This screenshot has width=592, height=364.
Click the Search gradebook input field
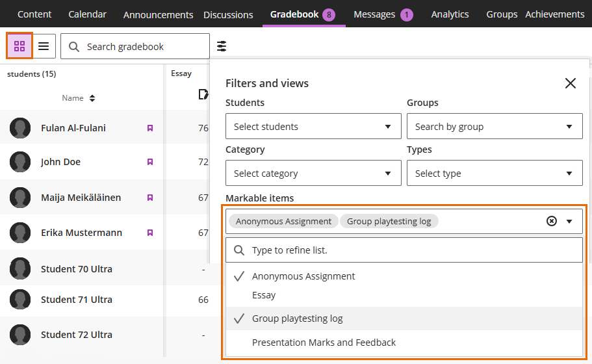[x=135, y=46]
